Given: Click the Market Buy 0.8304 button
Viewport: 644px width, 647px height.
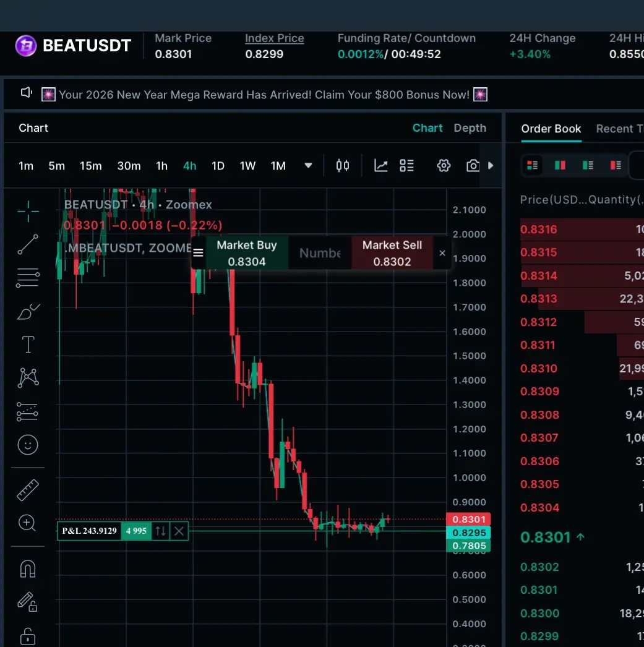Looking at the screenshot, I should [x=247, y=253].
